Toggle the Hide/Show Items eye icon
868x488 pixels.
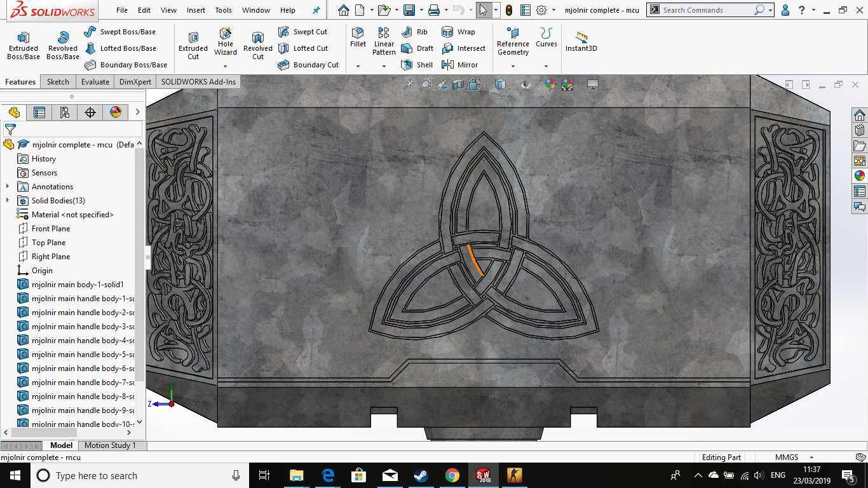pyautogui.click(x=525, y=85)
